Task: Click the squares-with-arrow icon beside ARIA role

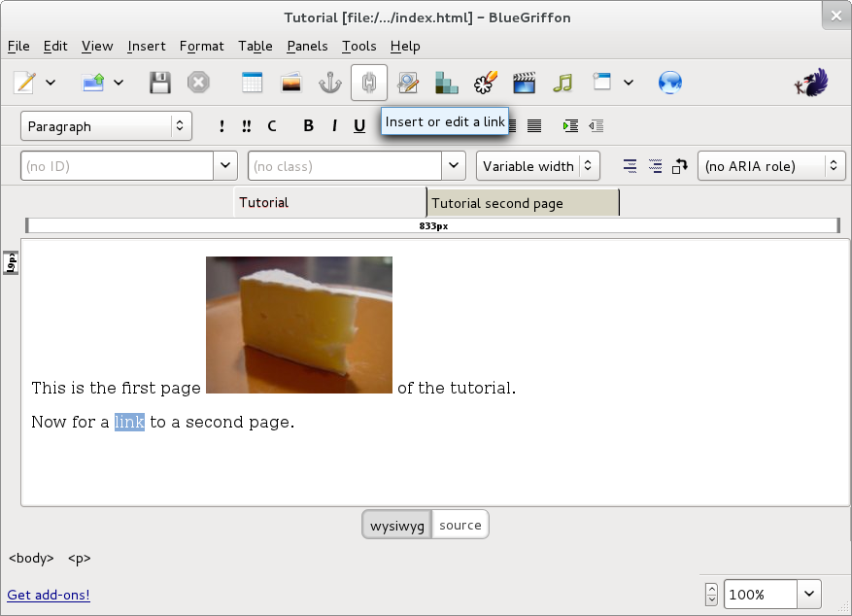Action: coord(680,166)
